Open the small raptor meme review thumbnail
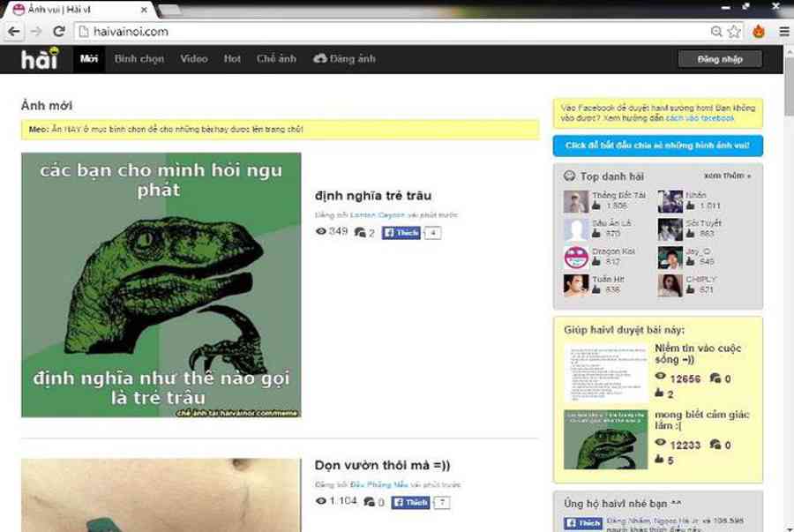The image size is (794, 532). pos(605,439)
